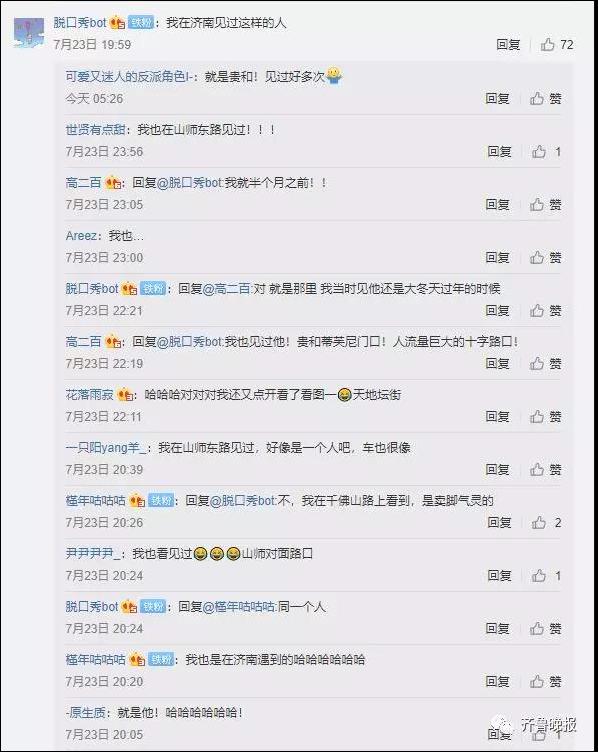Click the @高二百 mention in 22:21 reply
The width and height of the screenshot is (598, 752).
click(x=227, y=289)
